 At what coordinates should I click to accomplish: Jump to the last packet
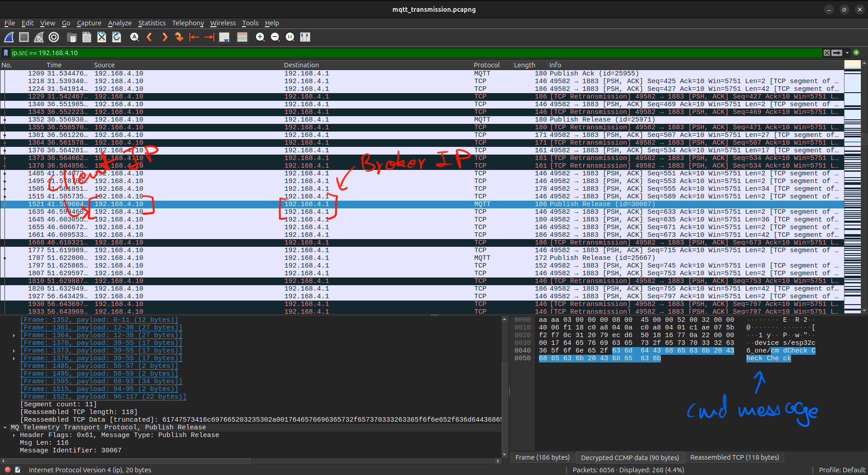(x=209, y=38)
